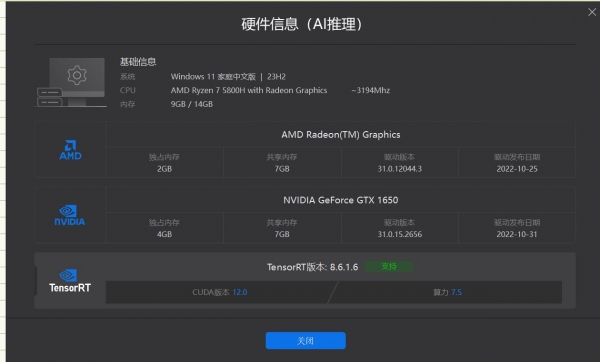Click the CUDA version 12.0 value

pos(240,292)
